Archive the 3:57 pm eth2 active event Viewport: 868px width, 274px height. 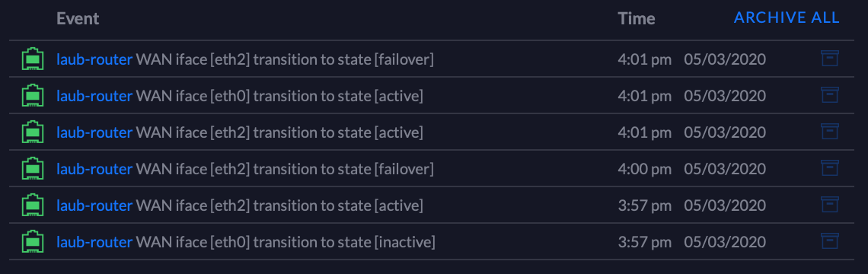click(x=829, y=204)
